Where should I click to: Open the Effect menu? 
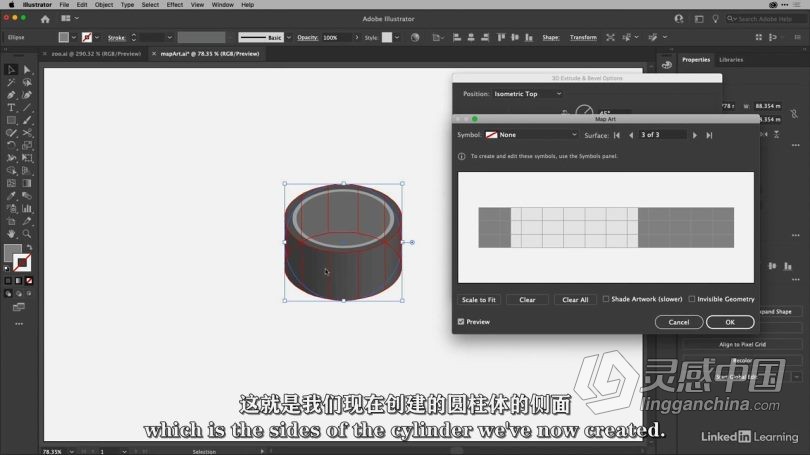coord(175,5)
